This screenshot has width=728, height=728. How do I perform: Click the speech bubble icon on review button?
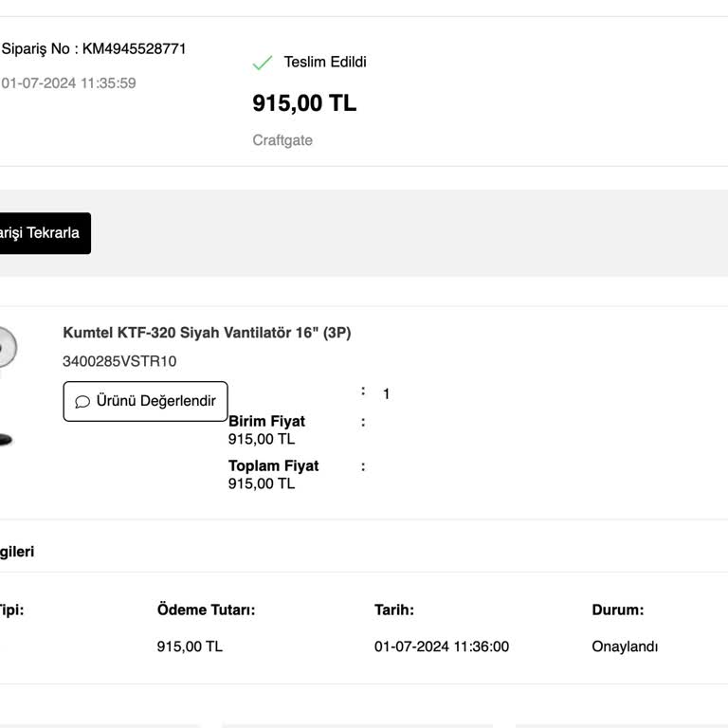click(82, 401)
